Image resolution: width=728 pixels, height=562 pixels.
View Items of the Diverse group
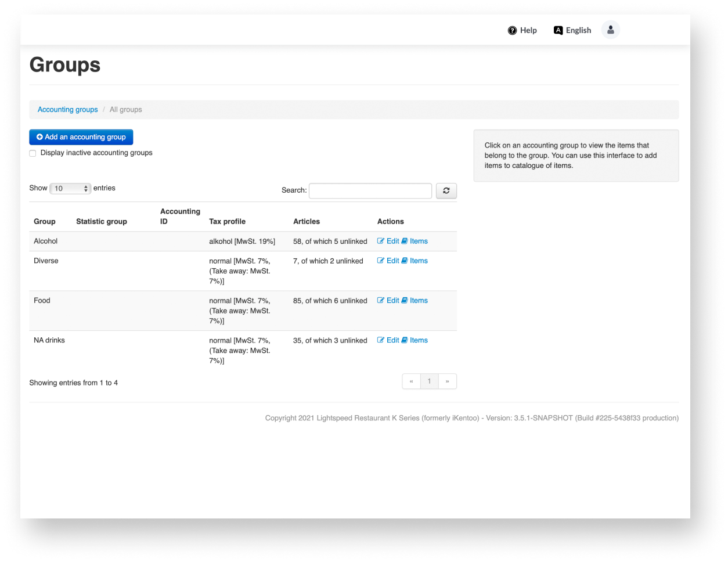[x=415, y=261]
